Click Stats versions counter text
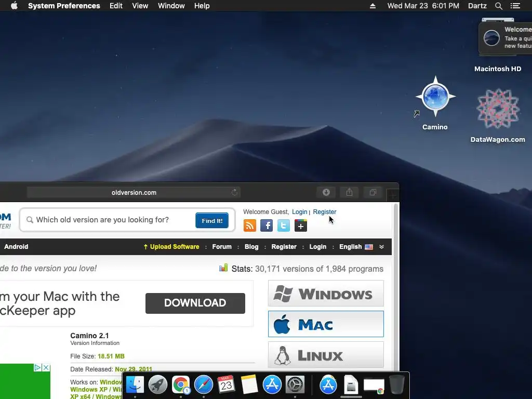The image size is (532, 399). pos(307,269)
